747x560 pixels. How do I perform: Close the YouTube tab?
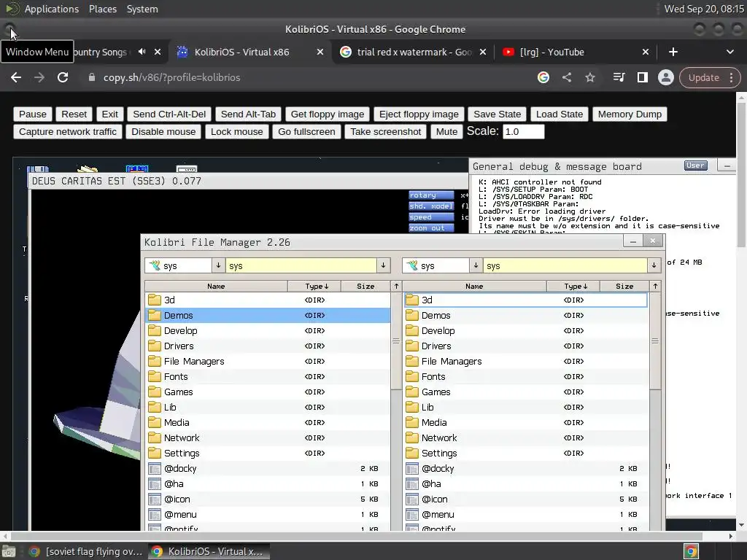pos(645,52)
